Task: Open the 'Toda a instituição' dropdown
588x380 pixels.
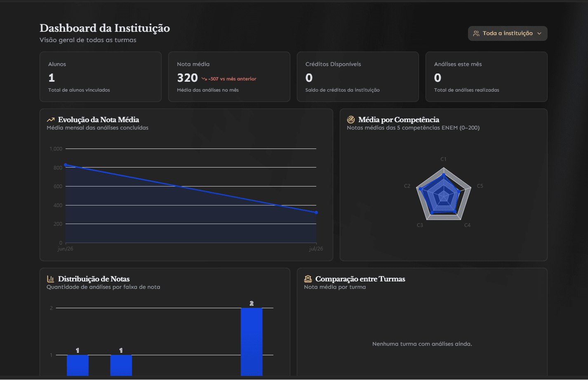Action: point(508,33)
